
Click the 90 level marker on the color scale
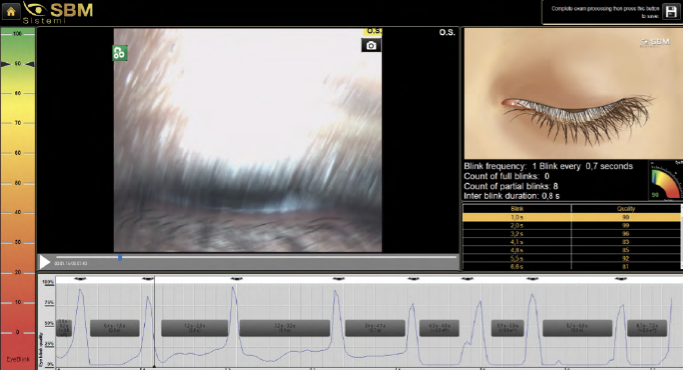click(17, 64)
